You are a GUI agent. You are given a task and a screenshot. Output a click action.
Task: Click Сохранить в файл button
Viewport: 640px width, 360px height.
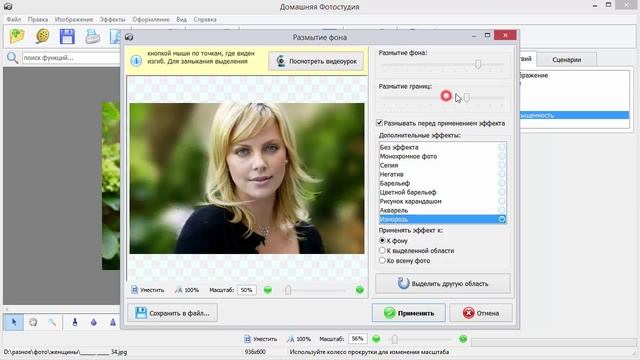pos(172,313)
